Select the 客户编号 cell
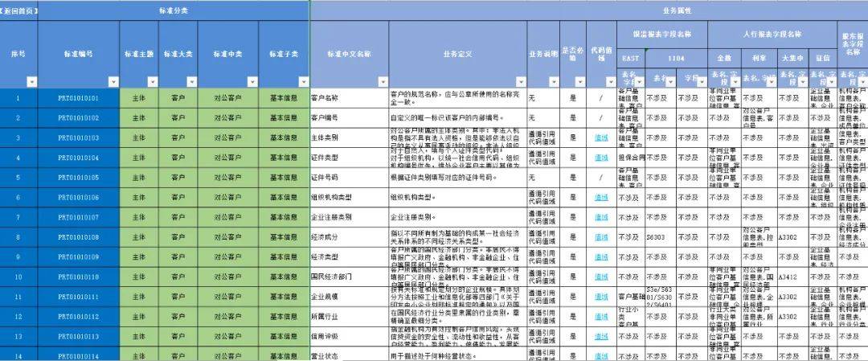 (x=350, y=118)
